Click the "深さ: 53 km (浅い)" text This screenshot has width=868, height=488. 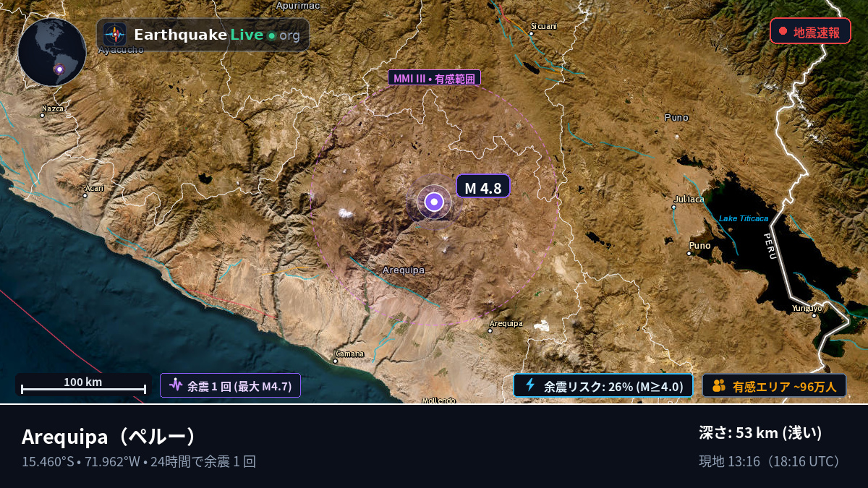coord(761,432)
